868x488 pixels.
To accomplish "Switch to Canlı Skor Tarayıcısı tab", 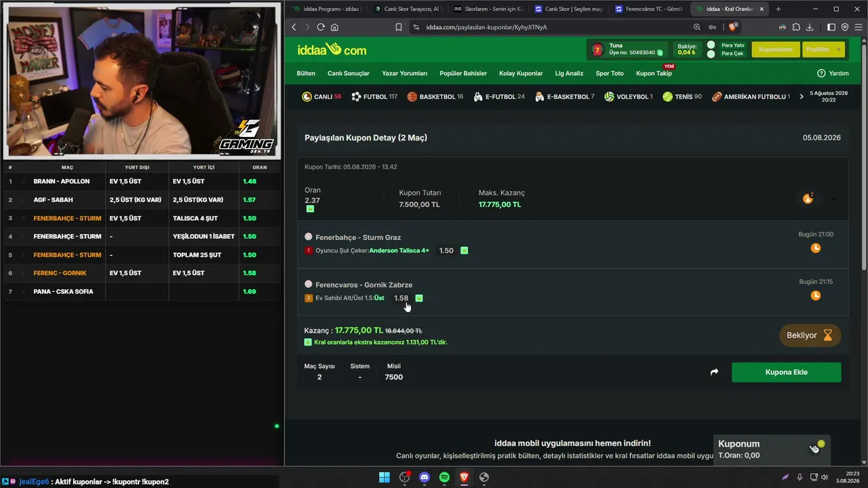I will [x=407, y=9].
